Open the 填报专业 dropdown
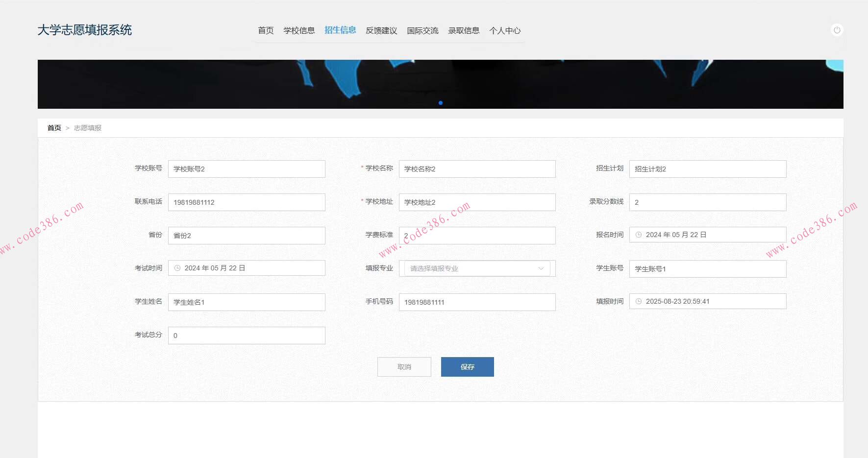868x458 pixels. pos(471,268)
